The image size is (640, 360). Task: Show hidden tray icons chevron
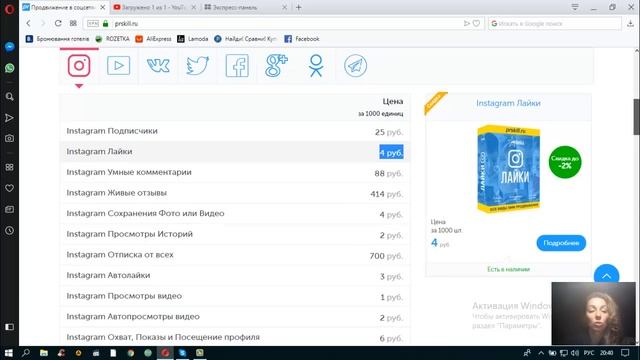click(x=541, y=353)
